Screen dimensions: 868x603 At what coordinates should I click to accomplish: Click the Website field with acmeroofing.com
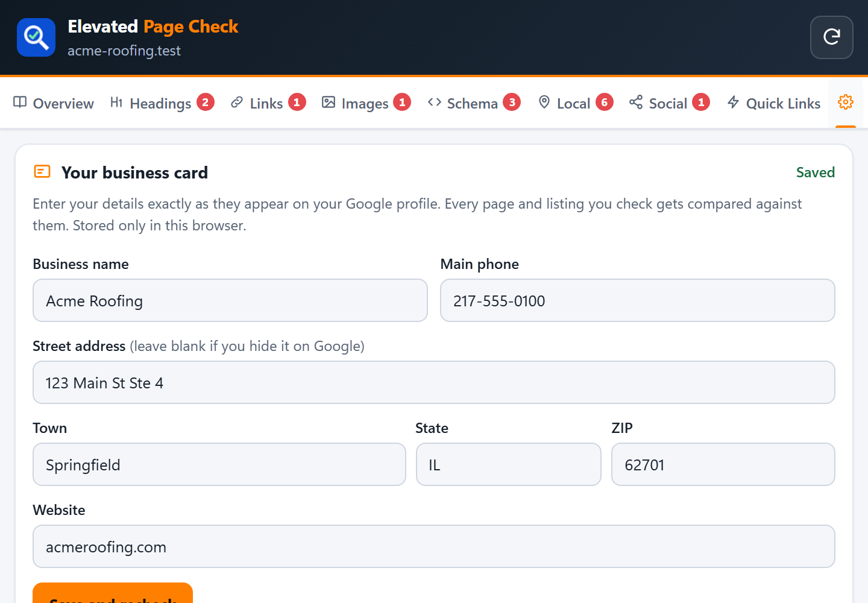[x=434, y=546]
